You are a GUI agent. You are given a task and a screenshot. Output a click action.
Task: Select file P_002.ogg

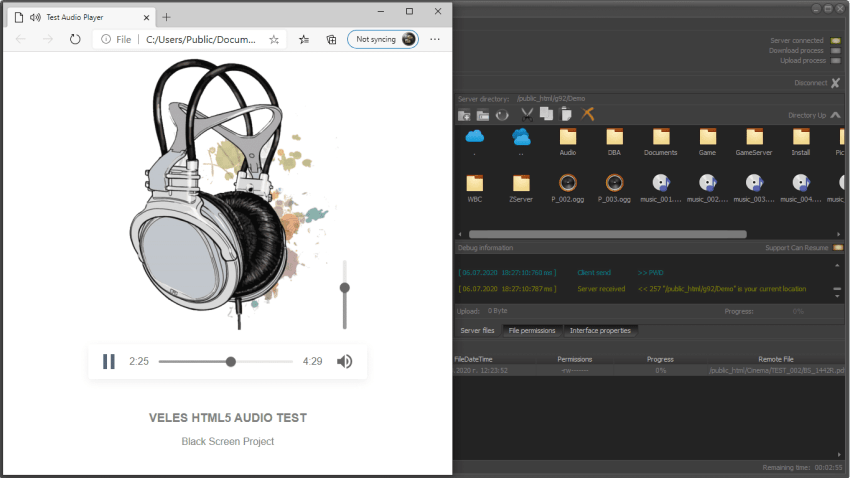coord(568,189)
